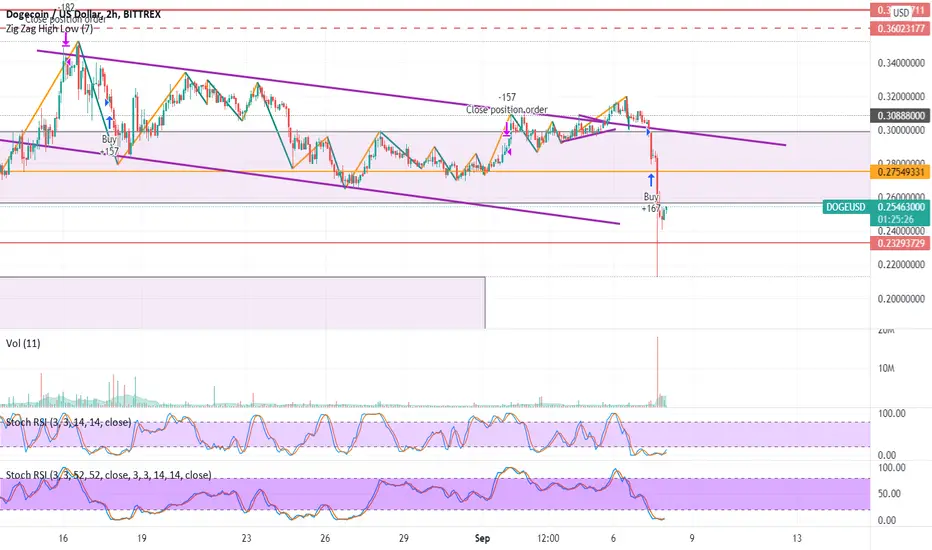Click the orange 0.27549331 price label
The height and width of the screenshot is (550, 932).
pyautogui.click(x=899, y=172)
